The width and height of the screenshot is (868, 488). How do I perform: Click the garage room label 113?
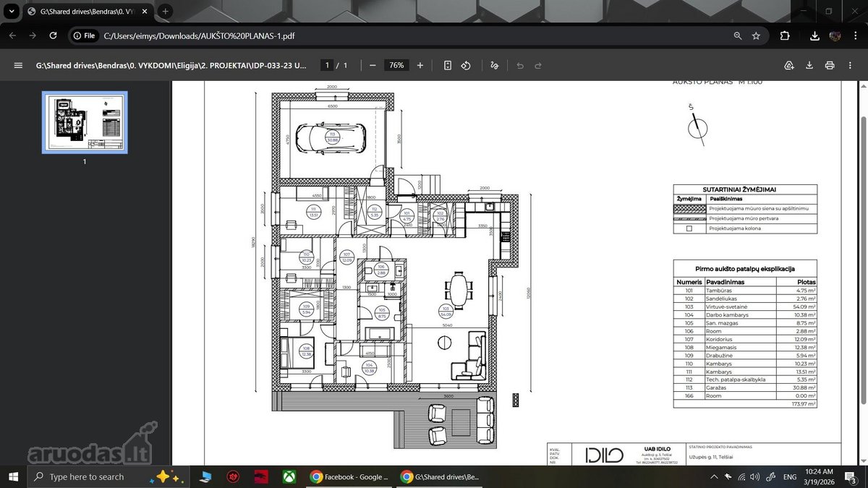[x=332, y=136]
